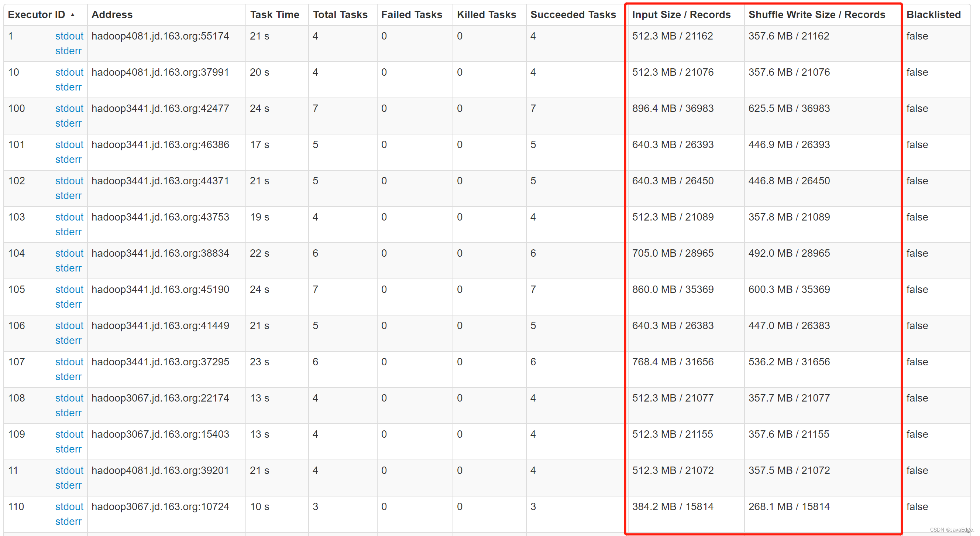Open stdout log for executor 109
Screen dimensions: 980x536
point(69,434)
